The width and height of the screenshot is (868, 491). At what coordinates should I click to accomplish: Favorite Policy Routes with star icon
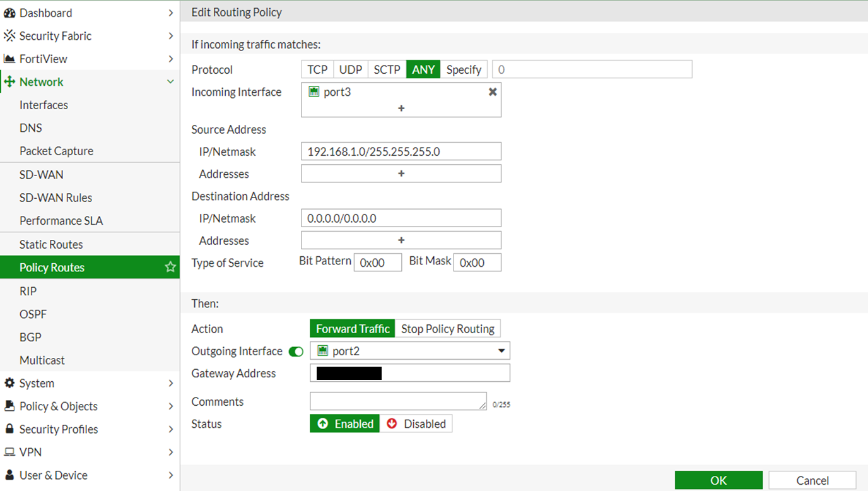(x=170, y=267)
